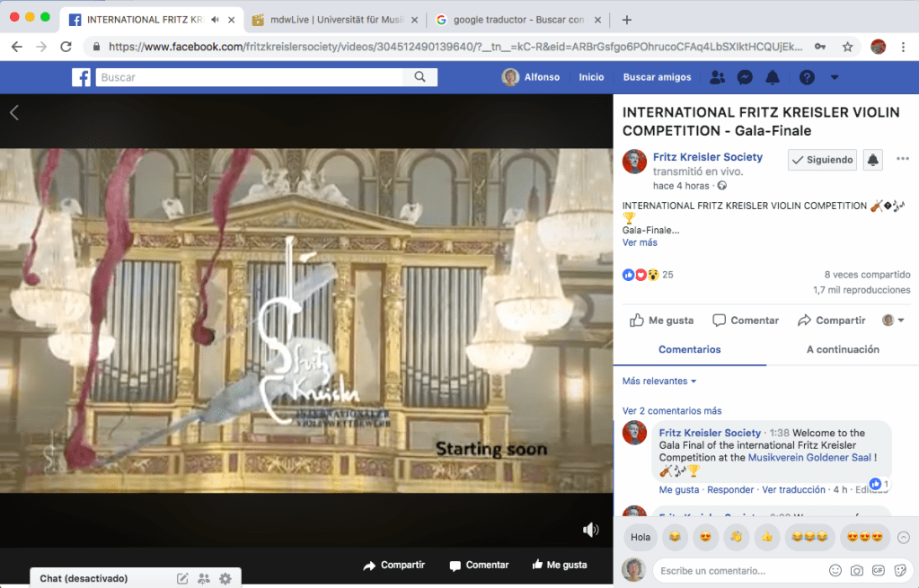Viewport: 919px width, 588px height.
Task: Switch to the mdwLive browser tab
Action: 330,20
